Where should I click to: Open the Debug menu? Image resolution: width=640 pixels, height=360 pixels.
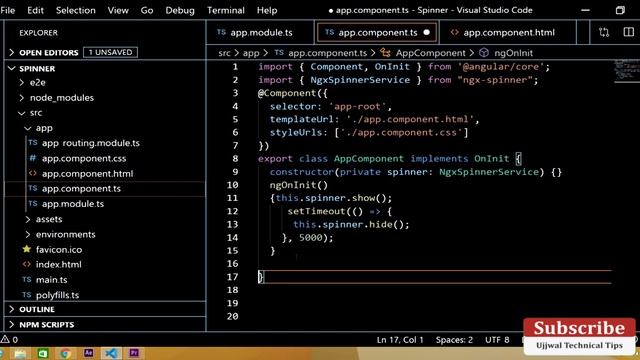(180, 10)
